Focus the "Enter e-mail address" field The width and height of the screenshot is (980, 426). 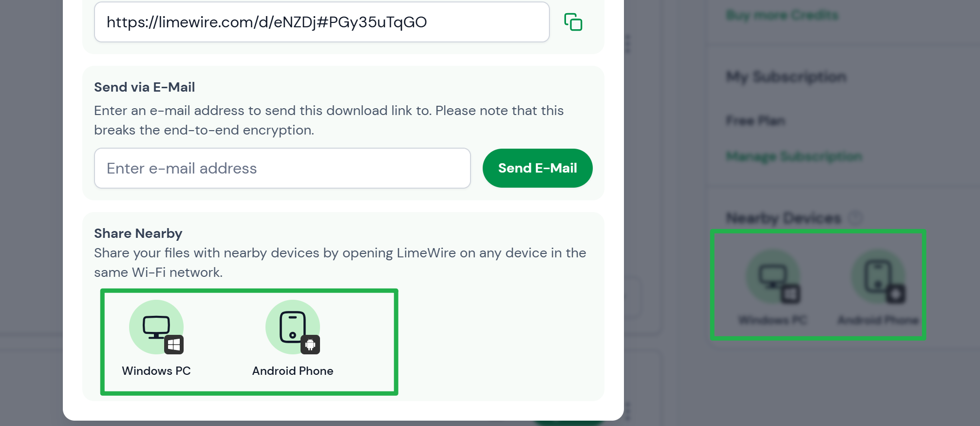click(x=282, y=169)
